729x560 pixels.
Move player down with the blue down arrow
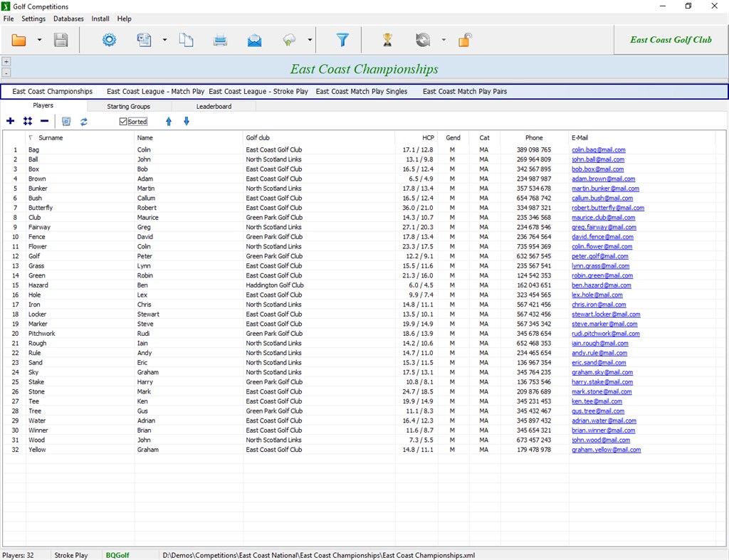pyautogui.click(x=187, y=122)
